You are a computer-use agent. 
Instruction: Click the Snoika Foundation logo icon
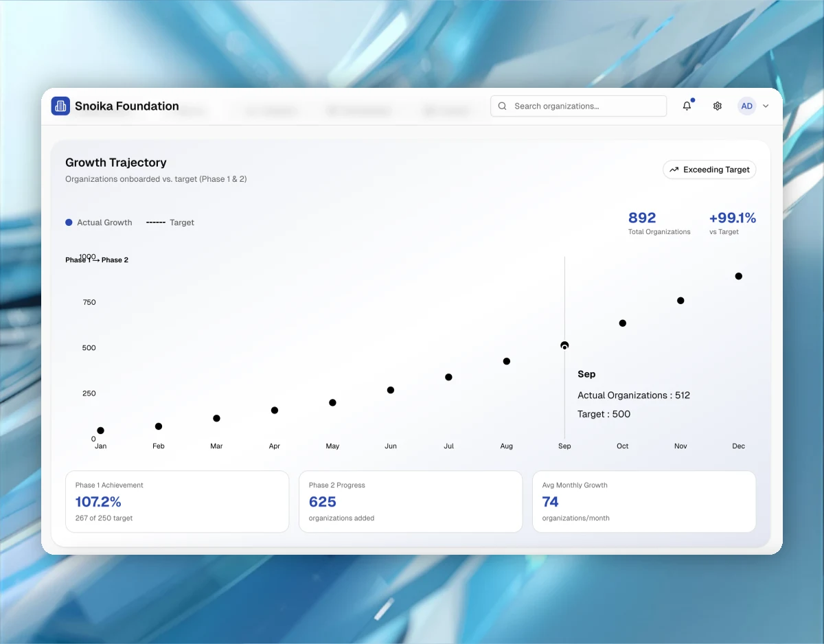(60, 106)
